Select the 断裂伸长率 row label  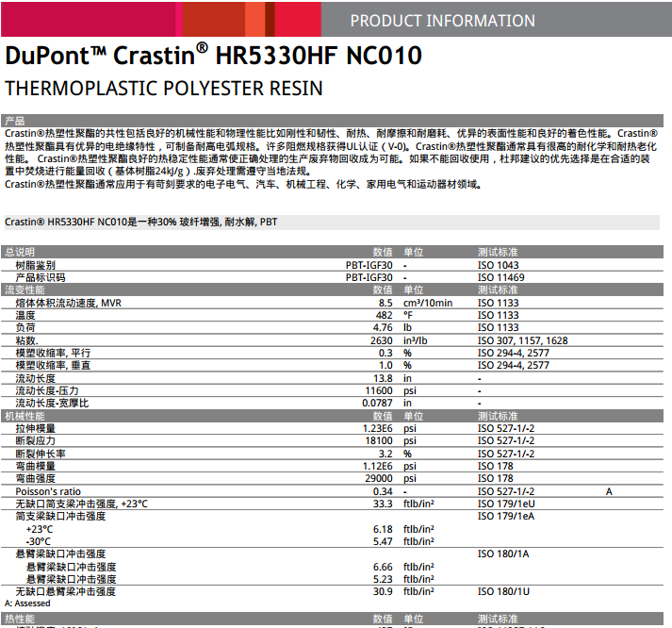[41, 454]
